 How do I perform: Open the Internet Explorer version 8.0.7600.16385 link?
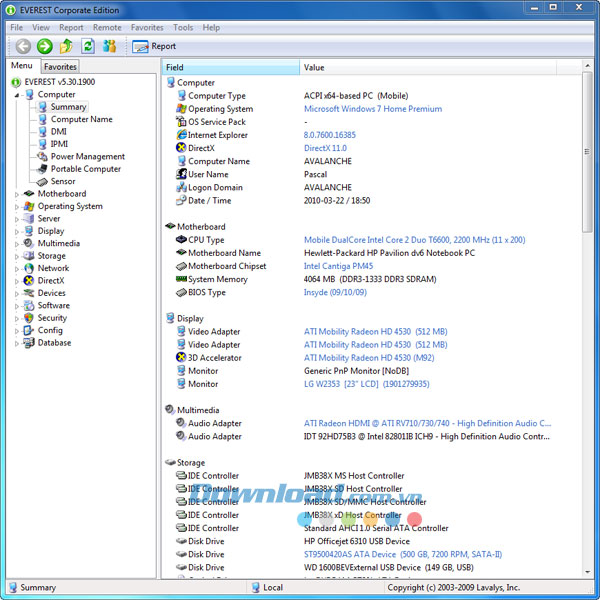(x=329, y=135)
